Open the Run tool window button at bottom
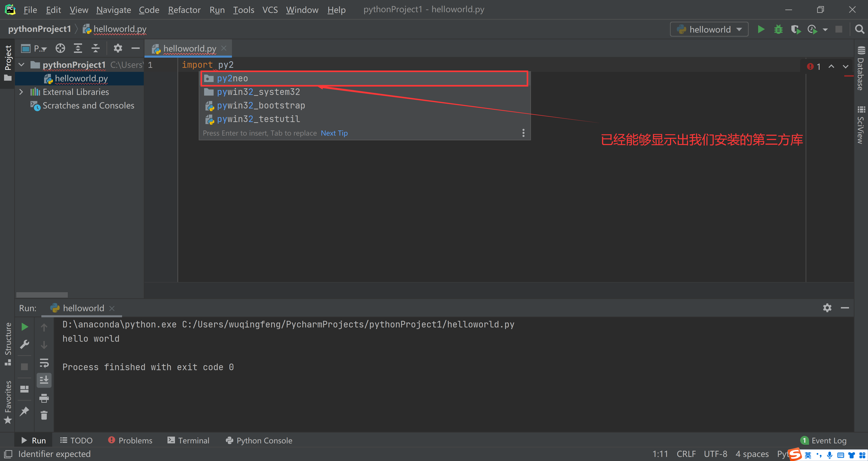Screen dimensions: 868x461 pyautogui.click(x=34, y=440)
